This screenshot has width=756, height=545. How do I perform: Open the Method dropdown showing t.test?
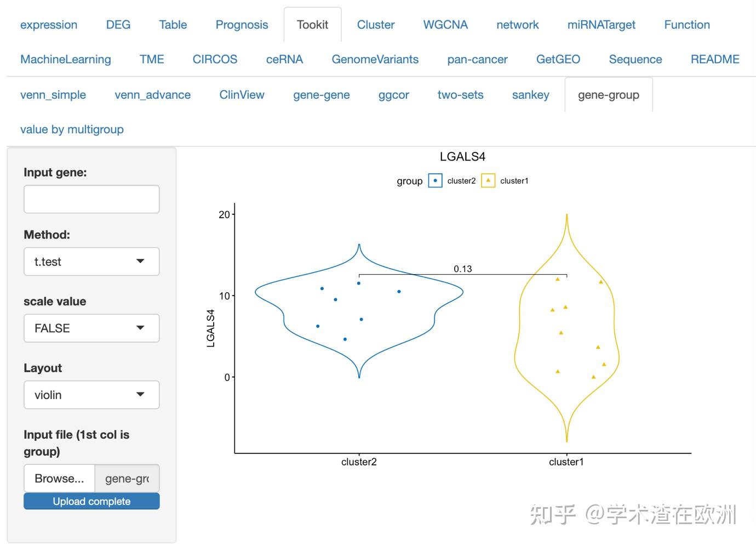91,262
